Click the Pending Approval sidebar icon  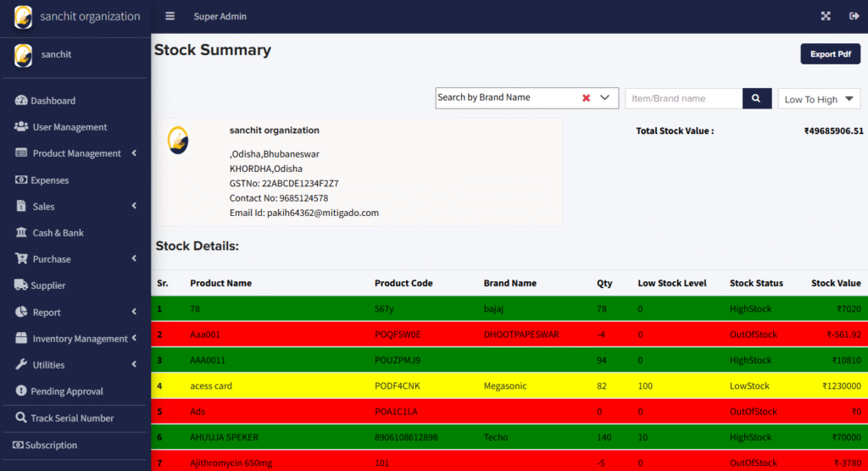coord(22,391)
